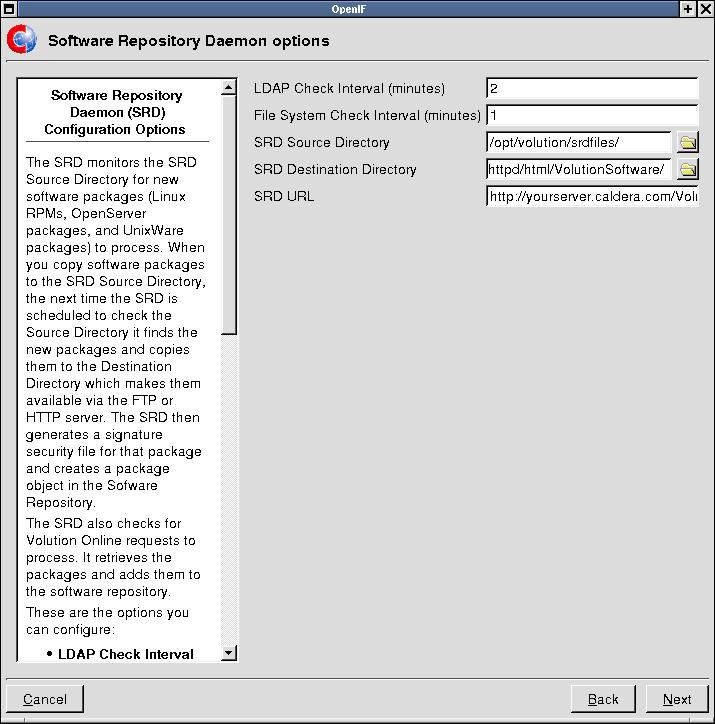Maximize the OpenIF window with the plus button
The width and height of the screenshot is (715, 724).
pos(688,8)
